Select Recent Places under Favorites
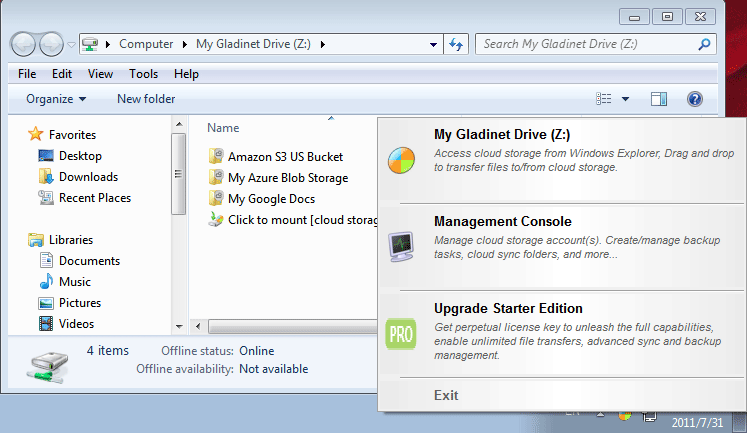Viewport: 747px width, 433px height. click(95, 198)
